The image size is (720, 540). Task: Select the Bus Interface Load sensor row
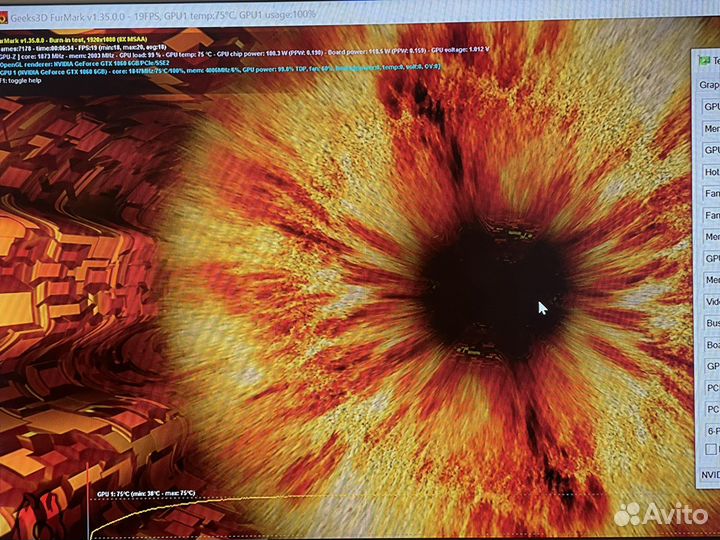tap(712, 323)
